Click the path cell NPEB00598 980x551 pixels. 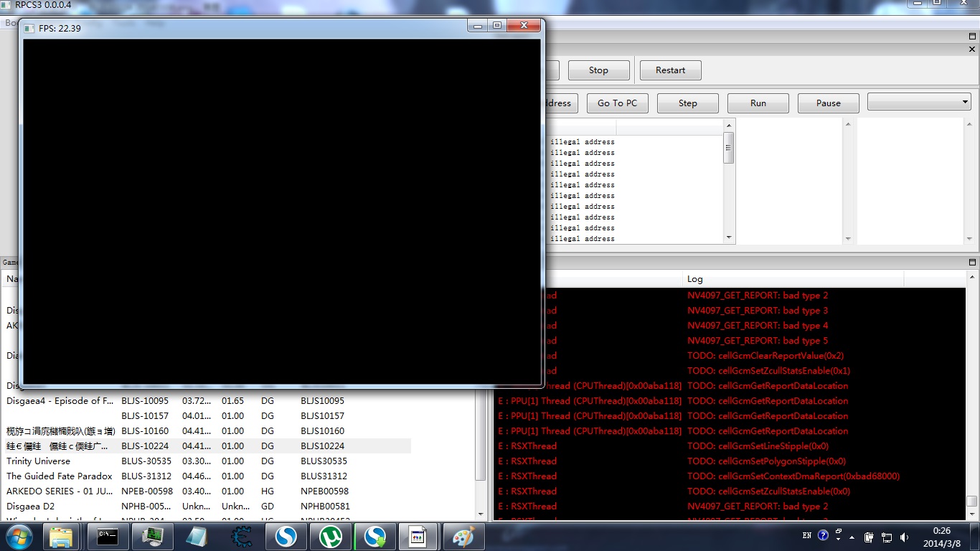tap(324, 491)
